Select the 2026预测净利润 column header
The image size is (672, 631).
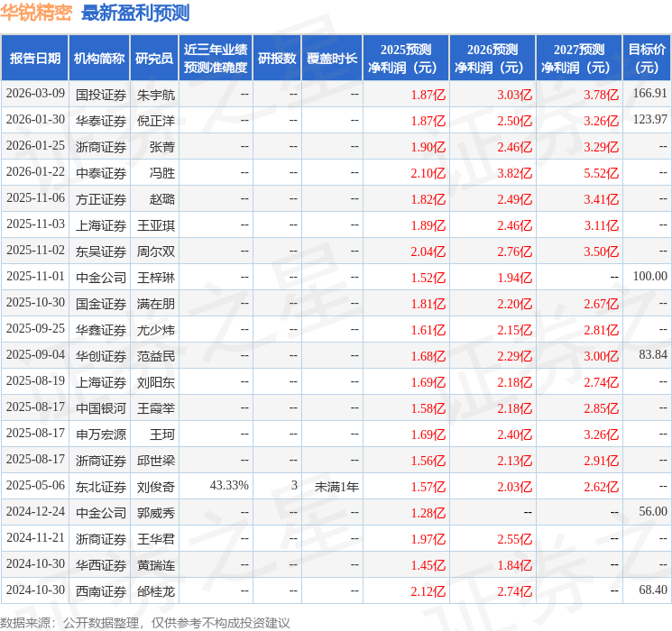[492, 59]
